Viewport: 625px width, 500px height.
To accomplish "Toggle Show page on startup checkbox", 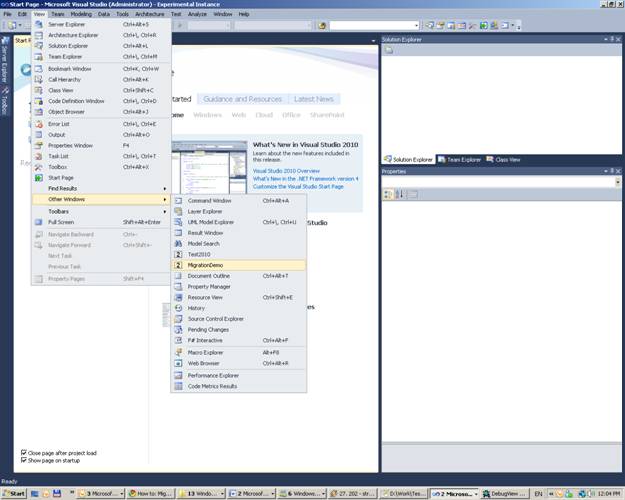I will click(24, 460).
